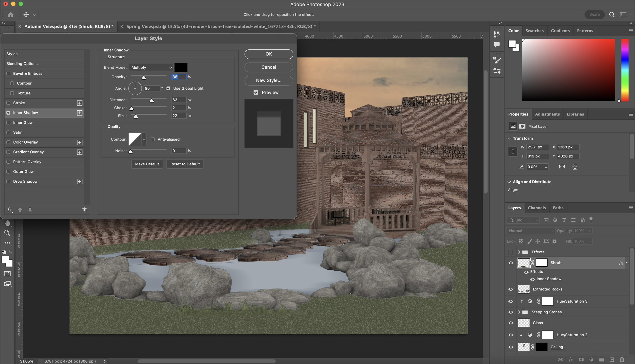
Task: Click the plus icon beside Stroke
Action: [x=80, y=103]
